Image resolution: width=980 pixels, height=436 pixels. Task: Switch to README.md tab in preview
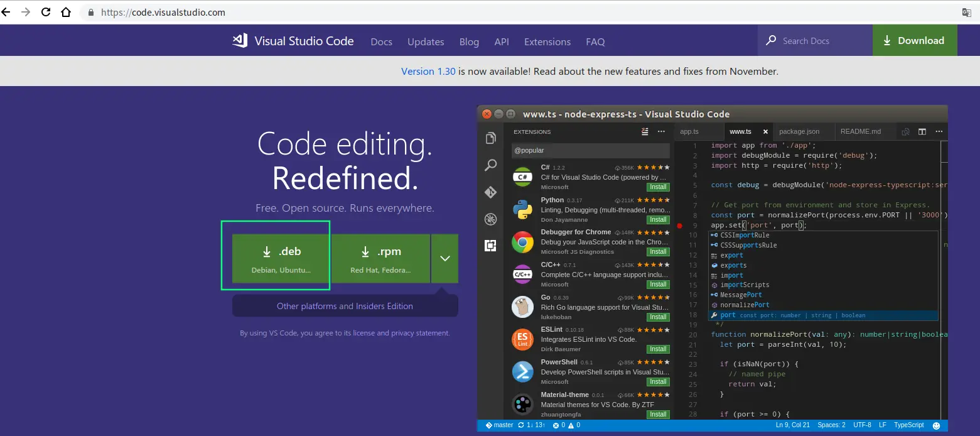pyautogui.click(x=861, y=132)
